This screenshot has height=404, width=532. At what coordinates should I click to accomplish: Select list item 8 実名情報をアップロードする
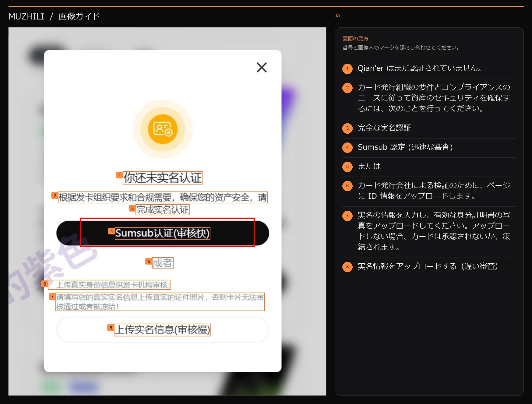coord(429,267)
